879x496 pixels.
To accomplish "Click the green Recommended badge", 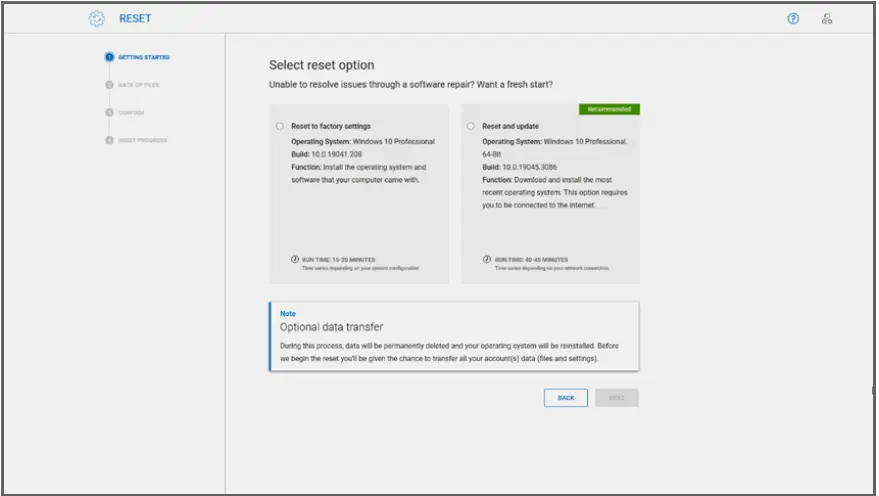I will (609, 108).
